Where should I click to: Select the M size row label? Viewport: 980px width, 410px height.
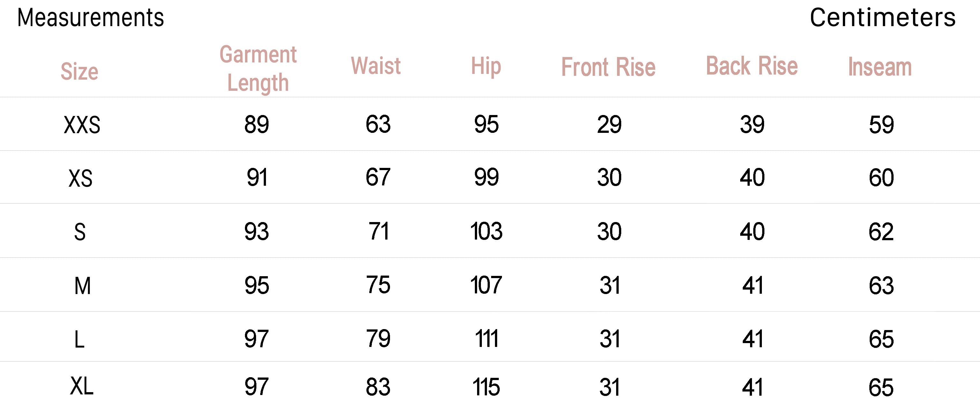click(x=83, y=286)
